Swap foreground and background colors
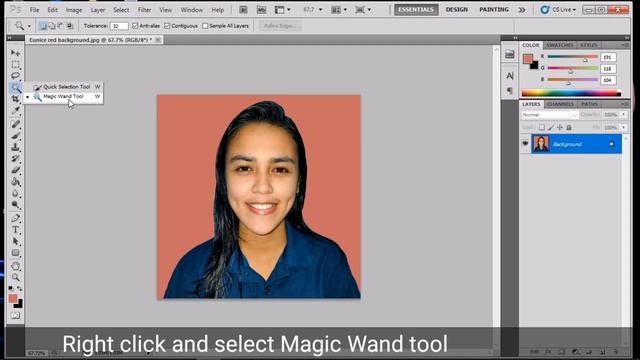The image size is (640, 360). pyautogui.click(x=20, y=289)
